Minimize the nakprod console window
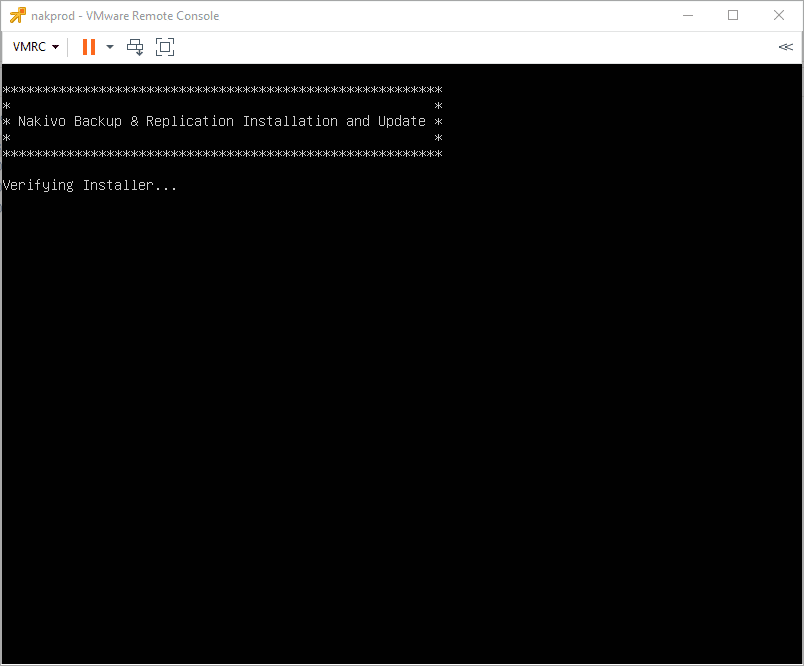Image resolution: width=804 pixels, height=666 pixels. (x=688, y=15)
